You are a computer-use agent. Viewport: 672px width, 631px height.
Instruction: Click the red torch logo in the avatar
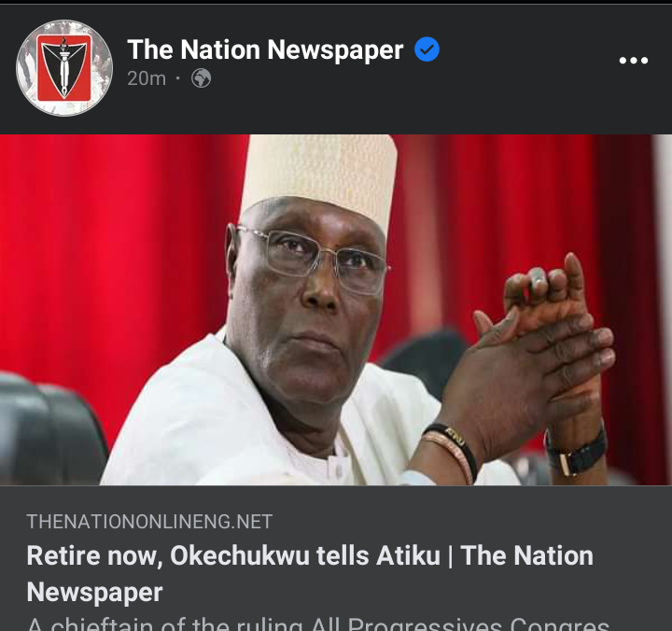pyautogui.click(x=64, y=68)
